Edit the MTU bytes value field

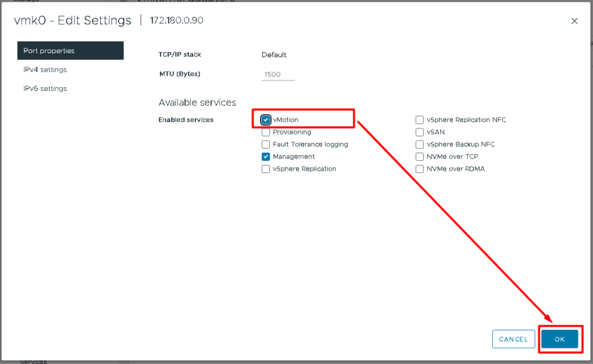(x=278, y=73)
